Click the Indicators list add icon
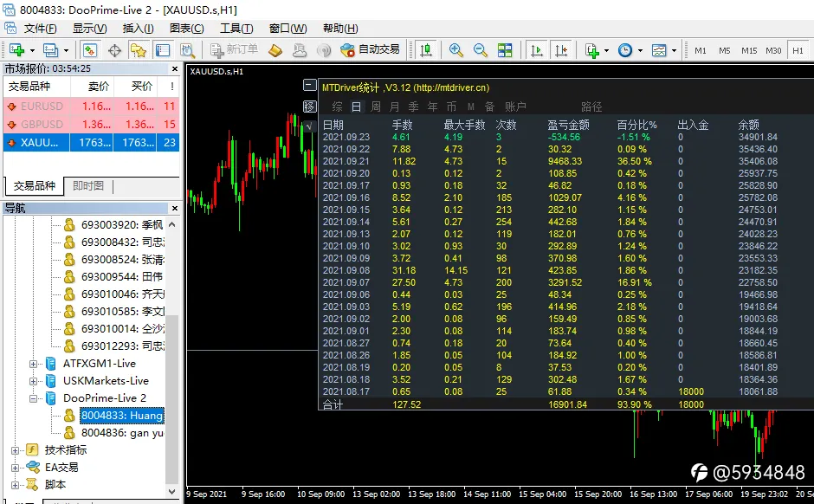Image resolution: width=814 pixels, height=504 pixels. [591, 50]
